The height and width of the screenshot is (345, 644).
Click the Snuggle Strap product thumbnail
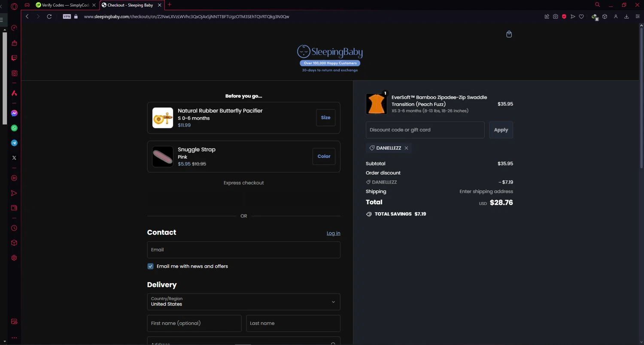coord(163,157)
